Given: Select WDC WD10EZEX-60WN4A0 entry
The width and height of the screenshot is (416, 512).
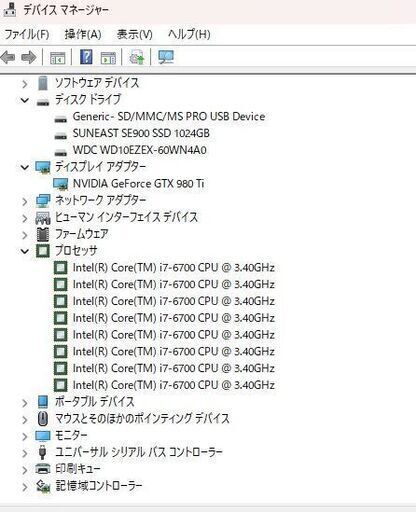Looking at the screenshot, I should [140, 150].
